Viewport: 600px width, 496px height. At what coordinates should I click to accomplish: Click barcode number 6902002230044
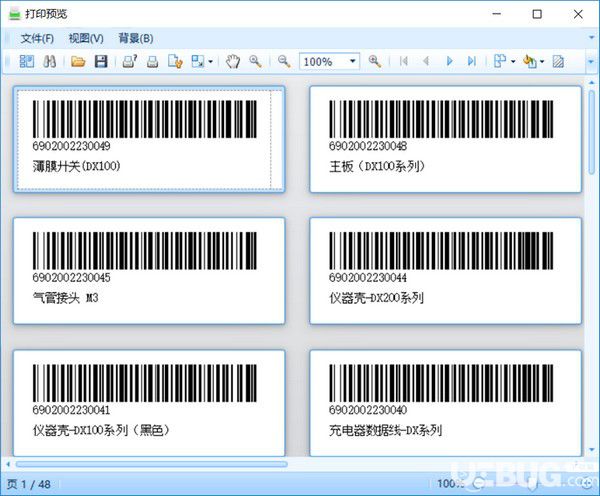[x=368, y=277]
